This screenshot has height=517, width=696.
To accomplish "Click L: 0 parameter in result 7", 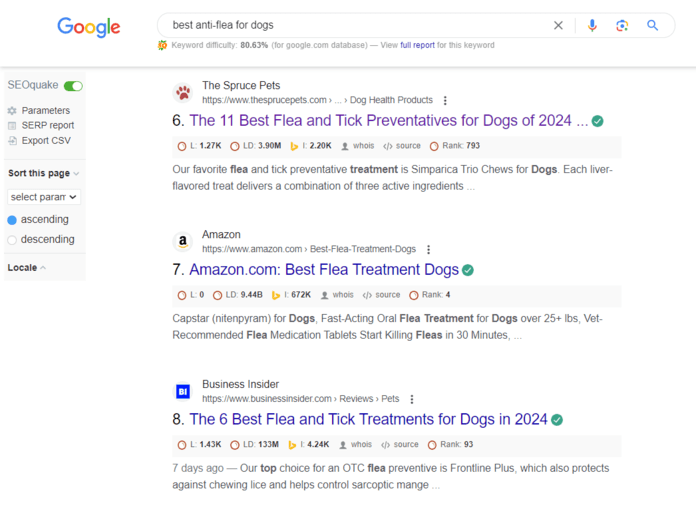I will (x=191, y=295).
